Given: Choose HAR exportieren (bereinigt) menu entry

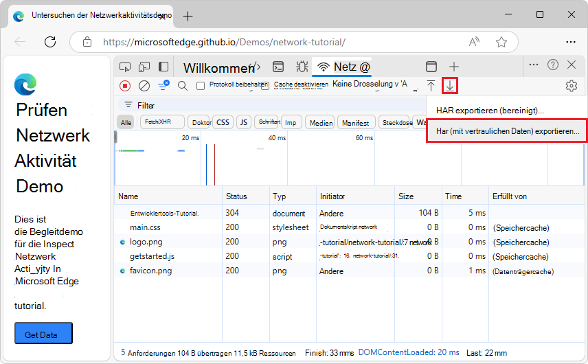Looking at the screenshot, I should [x=490, y=110].
